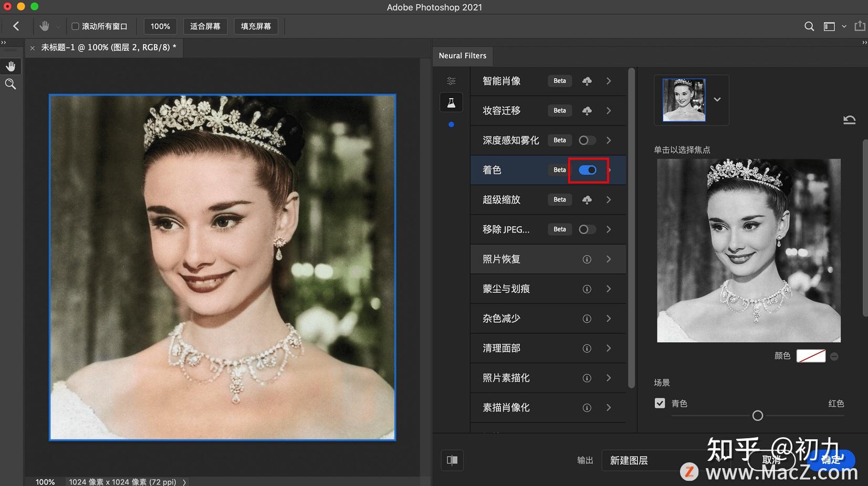868x486 pixels.
Task: Expand the left toolbar double-arrow
Action: pos(4,43)
